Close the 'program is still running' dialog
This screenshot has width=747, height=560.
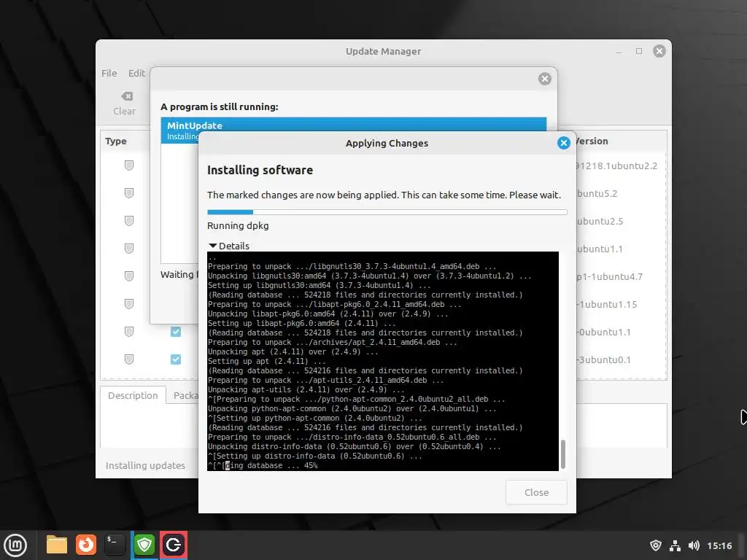pyautogui.click(x=545, y=79)
